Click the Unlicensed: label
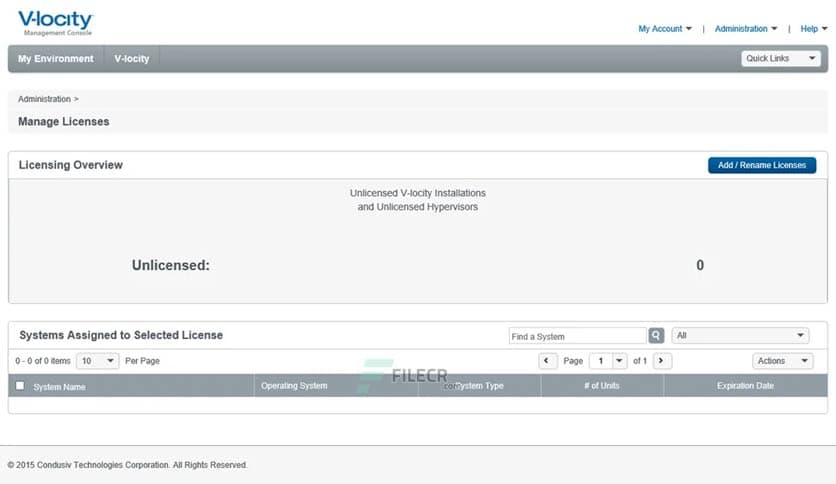Screen dimensions: 836x484 click(x=171, y=265)
